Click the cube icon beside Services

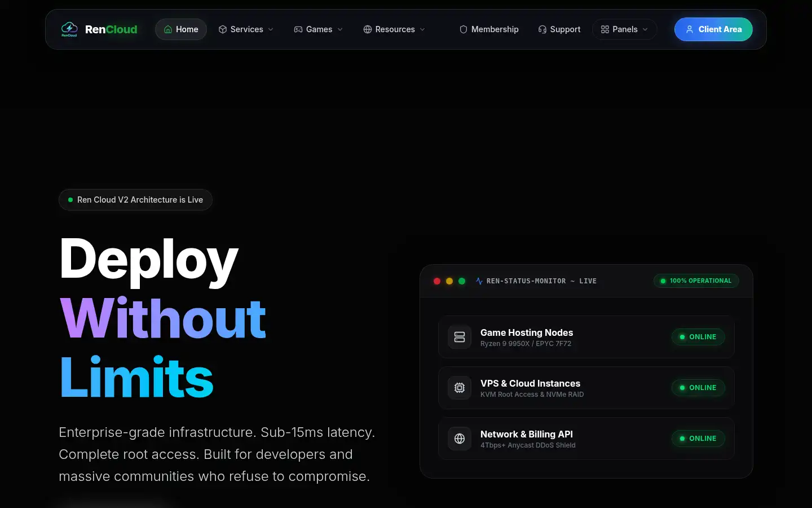[x=223, y=29]
